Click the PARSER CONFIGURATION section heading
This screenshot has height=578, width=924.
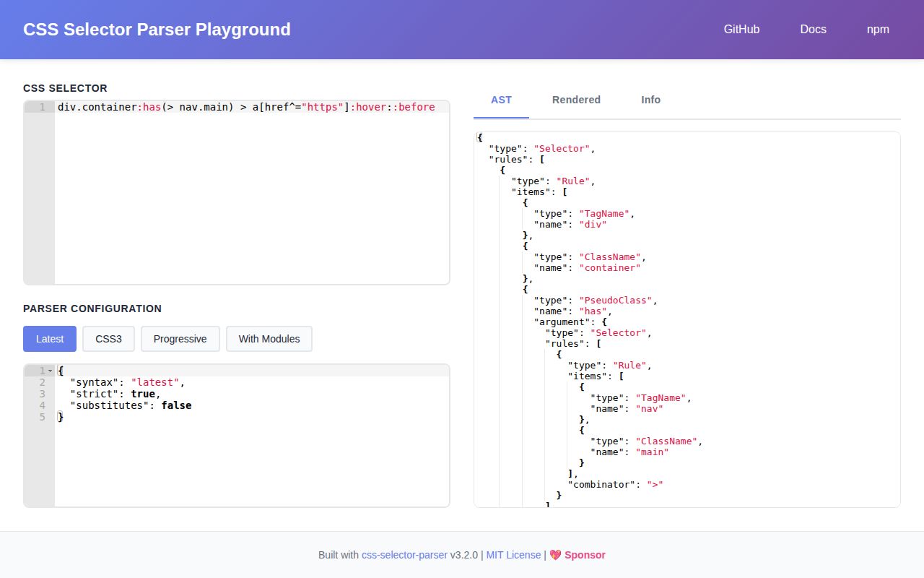[x=92, y=309]
